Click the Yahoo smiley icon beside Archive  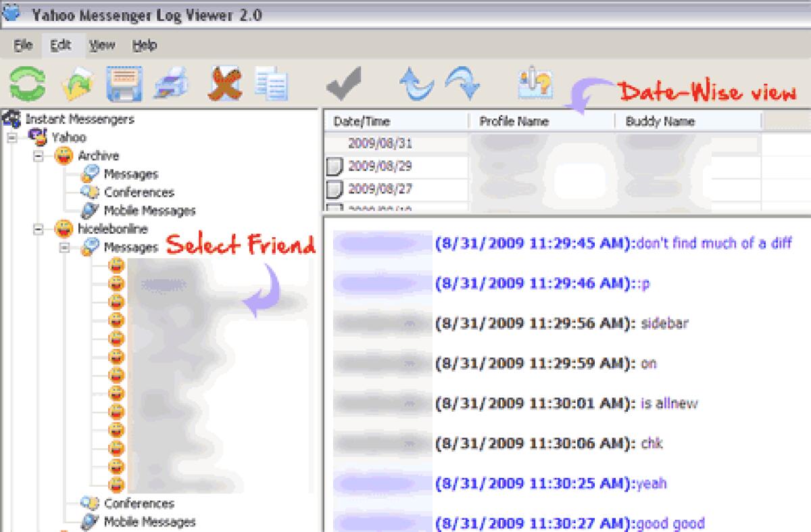coord(63,156)
